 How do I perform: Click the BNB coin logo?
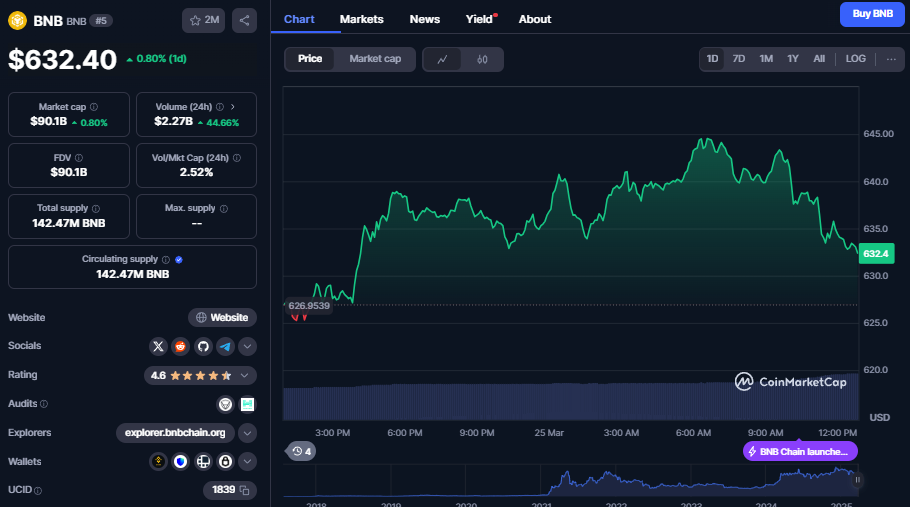pos(17,21)
